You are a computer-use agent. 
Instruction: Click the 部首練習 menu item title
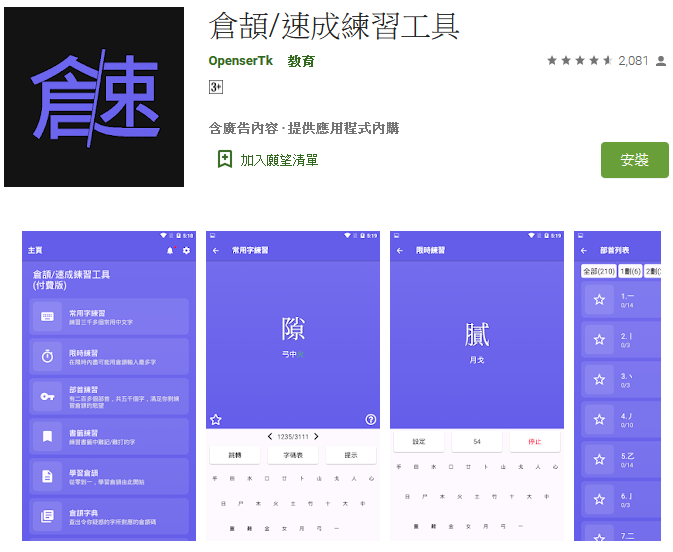point(84,390)
